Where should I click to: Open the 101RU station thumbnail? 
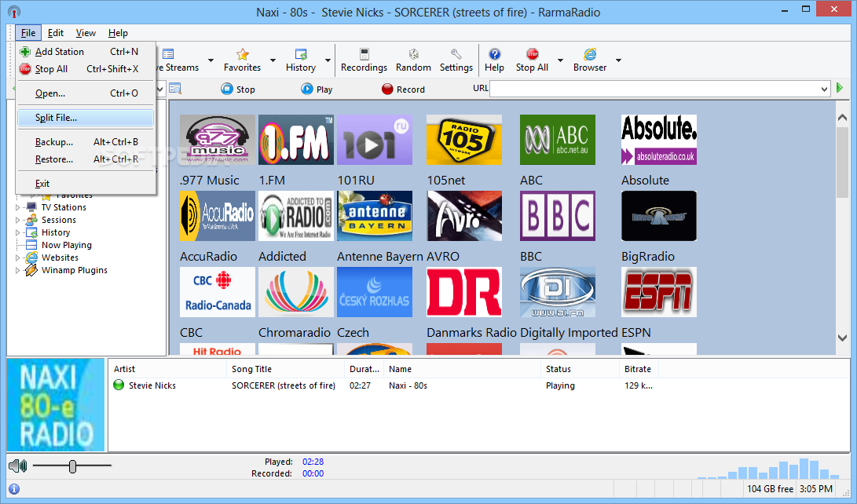tap(375, 140)
